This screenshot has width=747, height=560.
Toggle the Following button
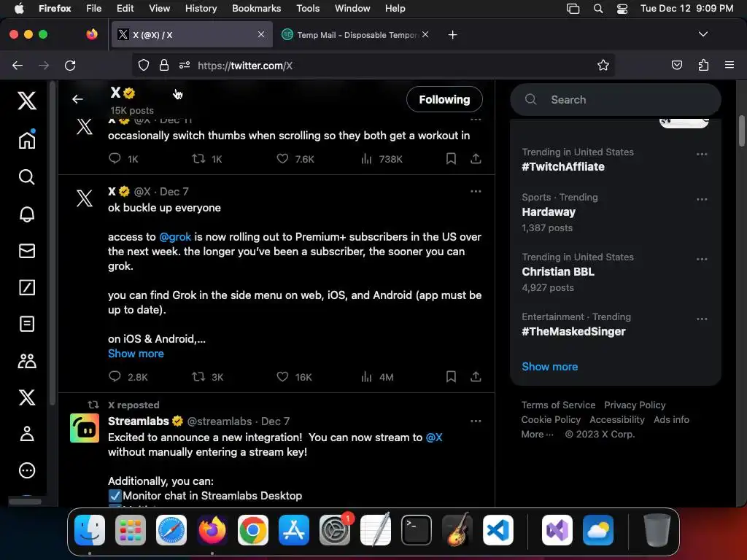[x=444, y=99]
